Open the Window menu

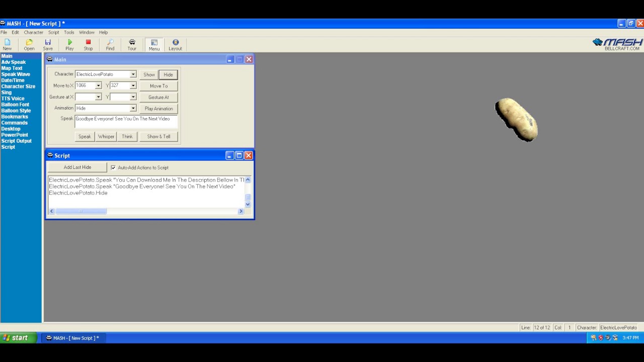(87, 32)
